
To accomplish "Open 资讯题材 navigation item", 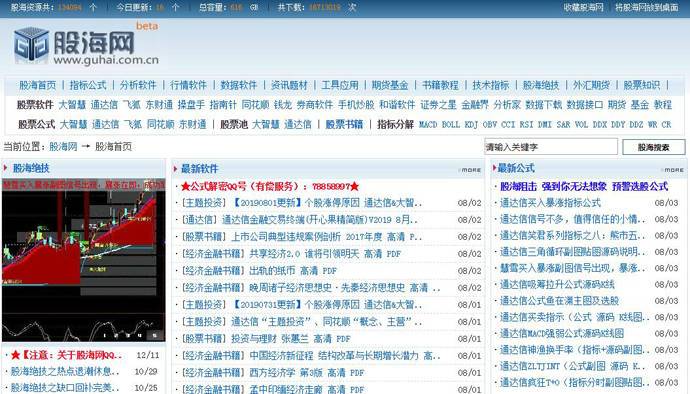I will coord(289,85).
